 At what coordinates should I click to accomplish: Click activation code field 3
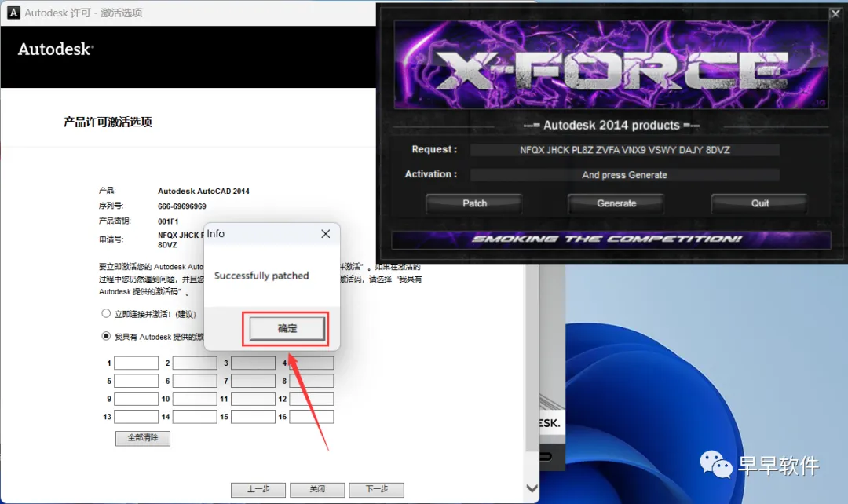(x=253, y=363)
